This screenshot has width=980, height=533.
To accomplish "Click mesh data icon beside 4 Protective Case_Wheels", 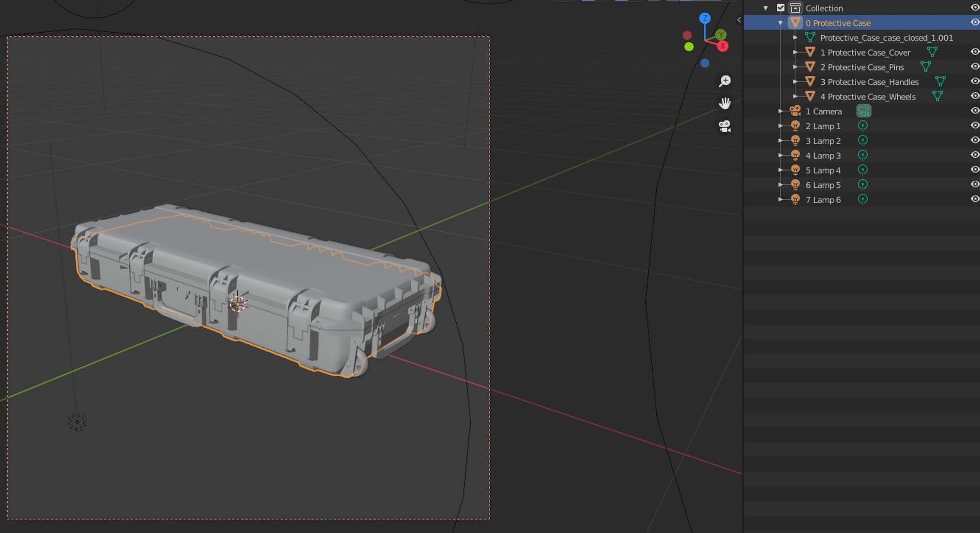I will pos(937,96).
